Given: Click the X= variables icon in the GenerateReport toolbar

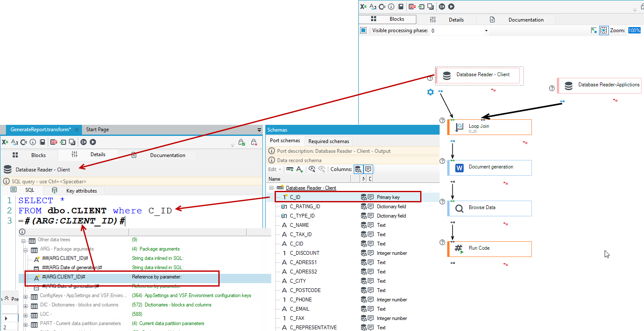Looking at the screenshot, I should [5, 142].
